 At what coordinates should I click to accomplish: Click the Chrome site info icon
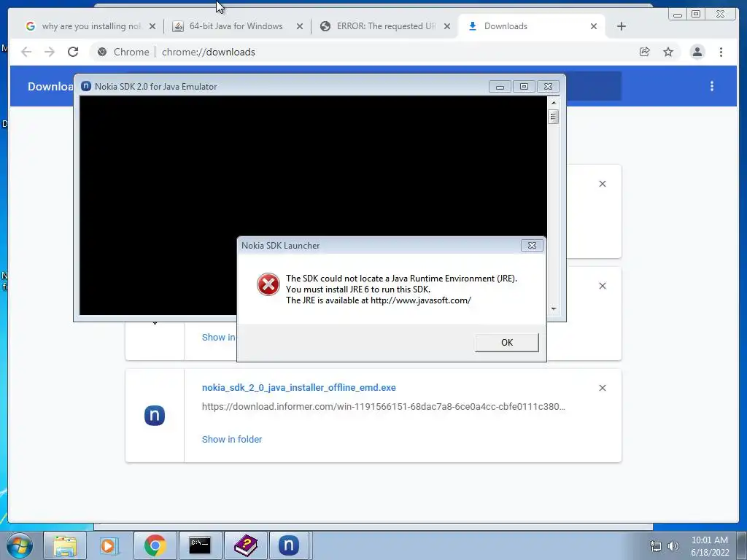[102, 52]
